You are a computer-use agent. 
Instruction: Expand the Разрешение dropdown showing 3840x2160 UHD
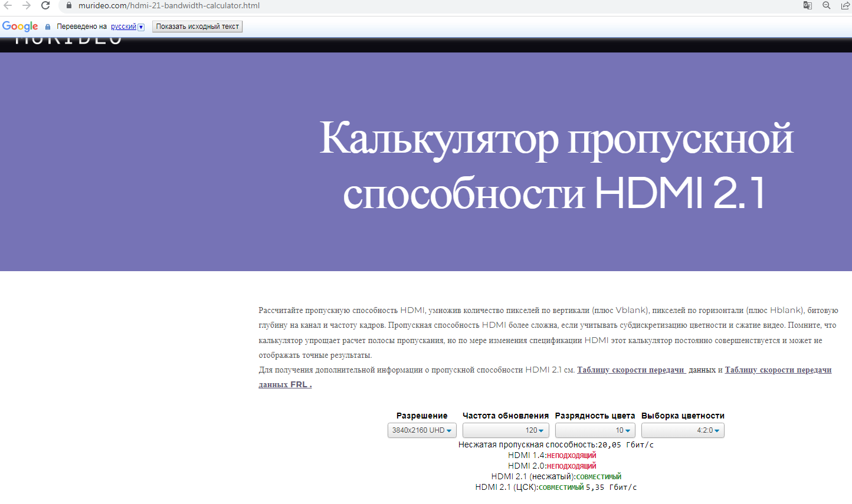tap(422, 430)
